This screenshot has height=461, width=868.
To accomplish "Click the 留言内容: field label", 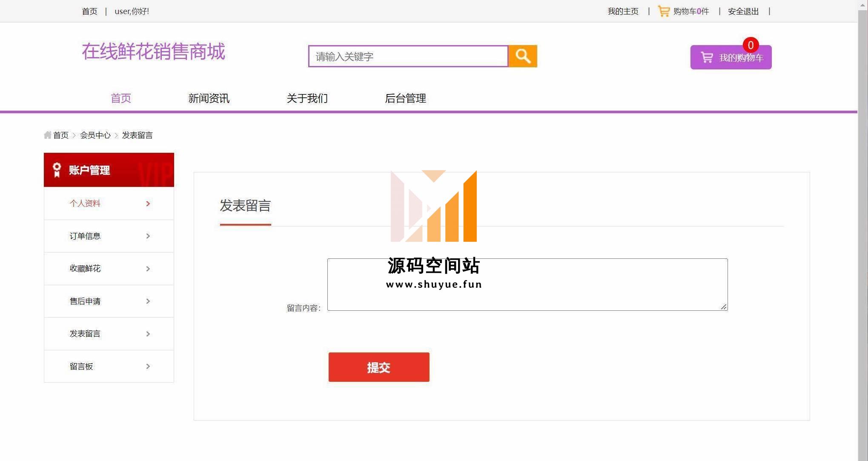I will (304, 308).
